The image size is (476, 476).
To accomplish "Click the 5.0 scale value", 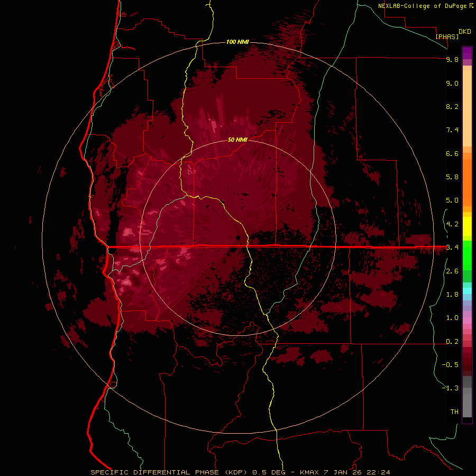I will [452, 200].
